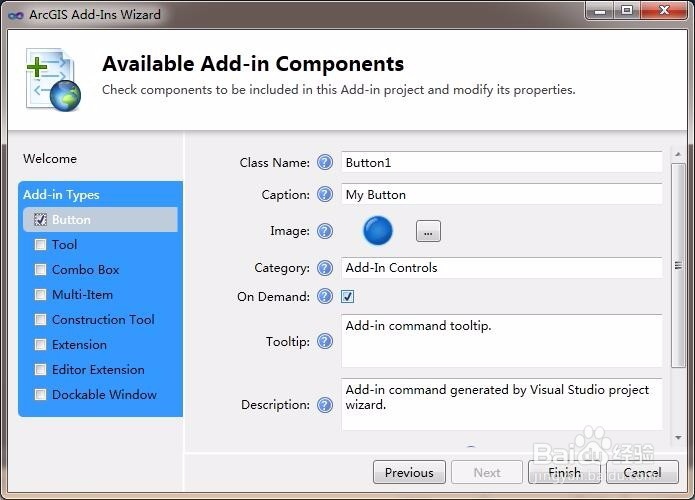The image size is (695, 500).
Task: Check the Extension add-in checkbox
Action: point(40,344)
